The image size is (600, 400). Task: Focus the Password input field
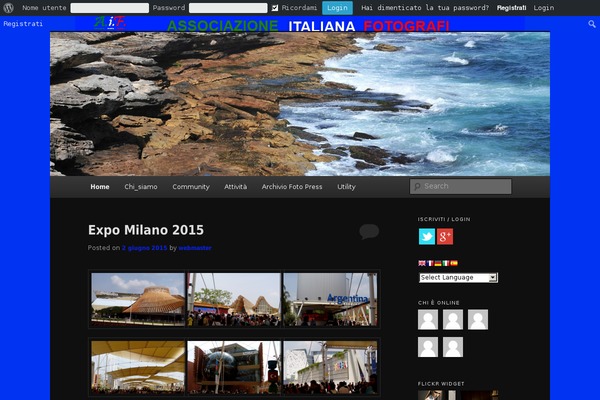pos(228,8)
